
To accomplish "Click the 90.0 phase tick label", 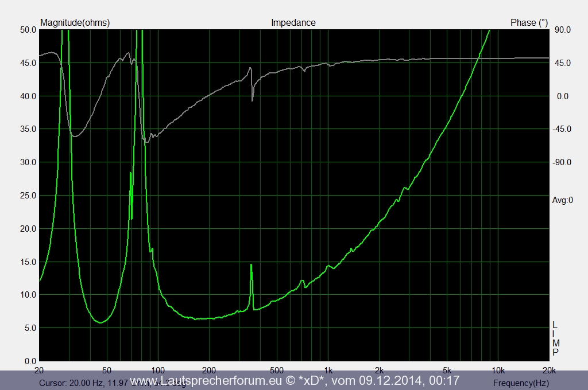I will [x=563, y=30].
